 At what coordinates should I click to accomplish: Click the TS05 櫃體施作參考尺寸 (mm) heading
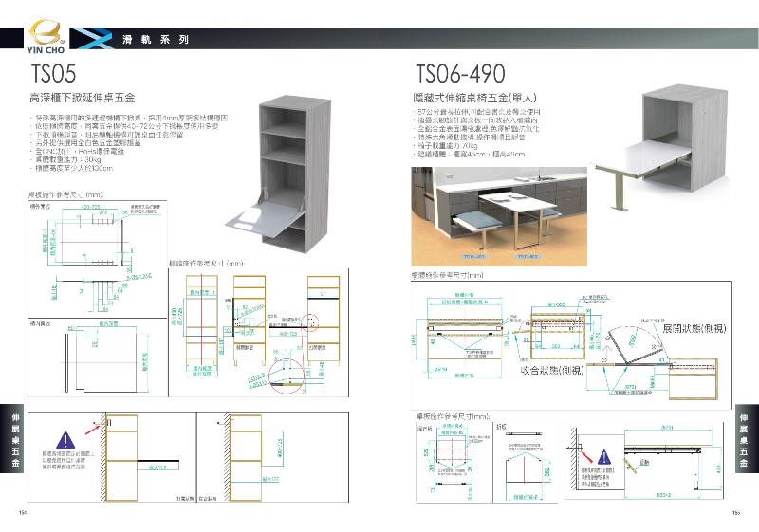tap(207, 263)
